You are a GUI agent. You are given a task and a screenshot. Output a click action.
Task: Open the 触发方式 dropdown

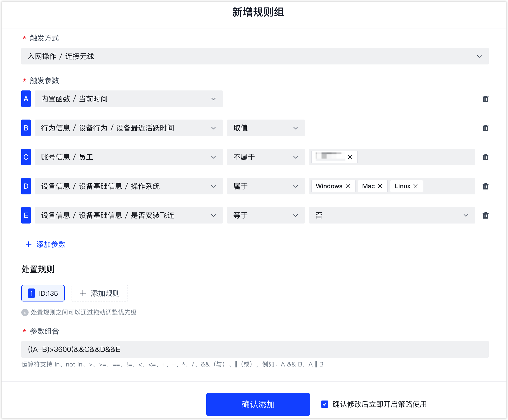tap(255, 56)
